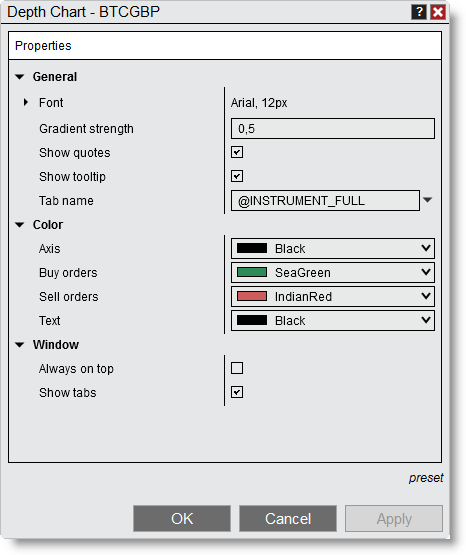
Task: Click the OK button
Action: coord(182,519)
